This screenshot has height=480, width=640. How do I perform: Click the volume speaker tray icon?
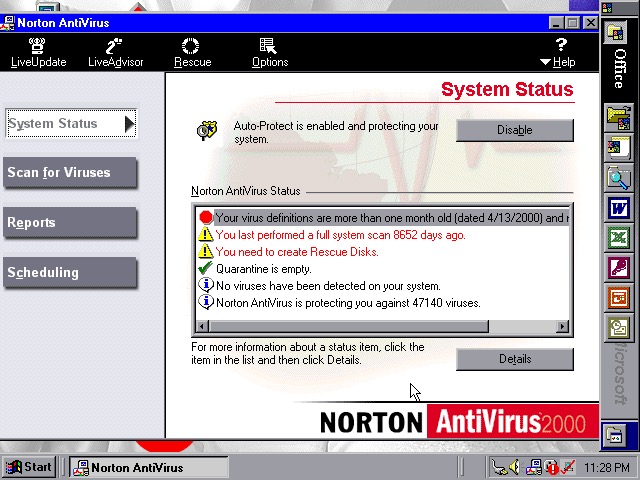pyautogui.click(x=515, y=467)
